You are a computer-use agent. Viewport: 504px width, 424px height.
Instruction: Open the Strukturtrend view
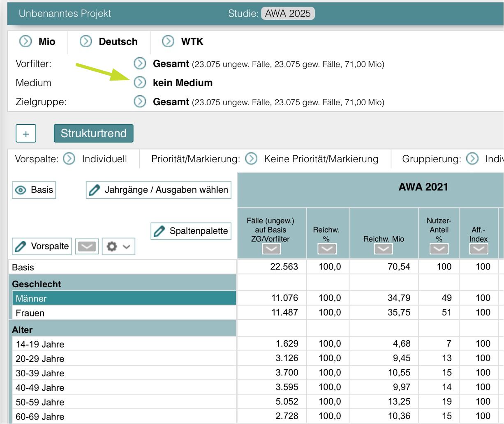94,133
